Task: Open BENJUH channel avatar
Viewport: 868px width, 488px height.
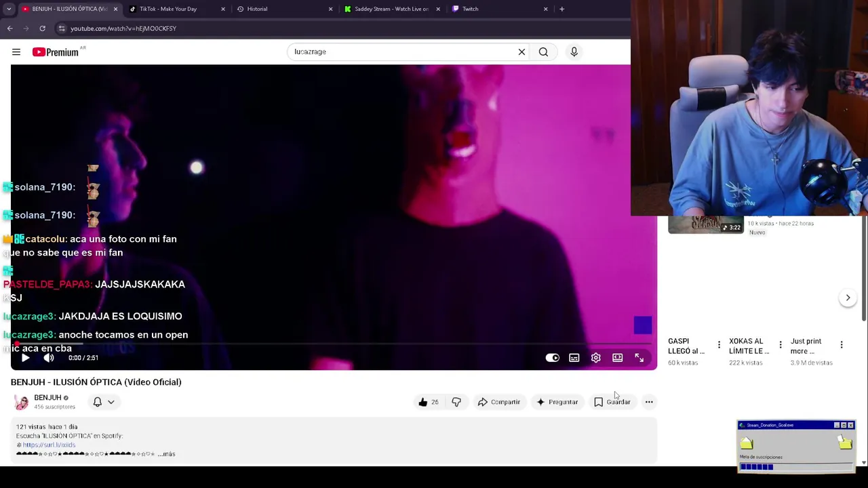Action: (22, 402)
